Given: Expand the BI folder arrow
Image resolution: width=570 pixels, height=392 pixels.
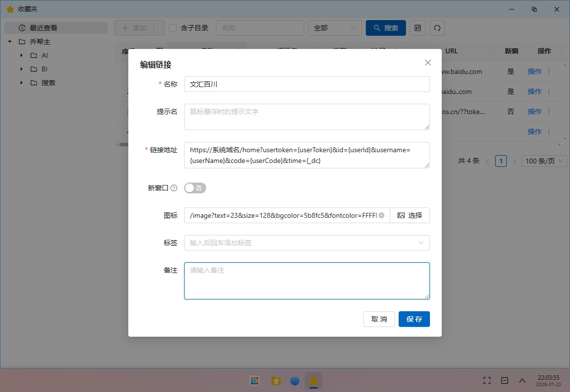Looking at the screenshot, I should click(x=22, y=69).
